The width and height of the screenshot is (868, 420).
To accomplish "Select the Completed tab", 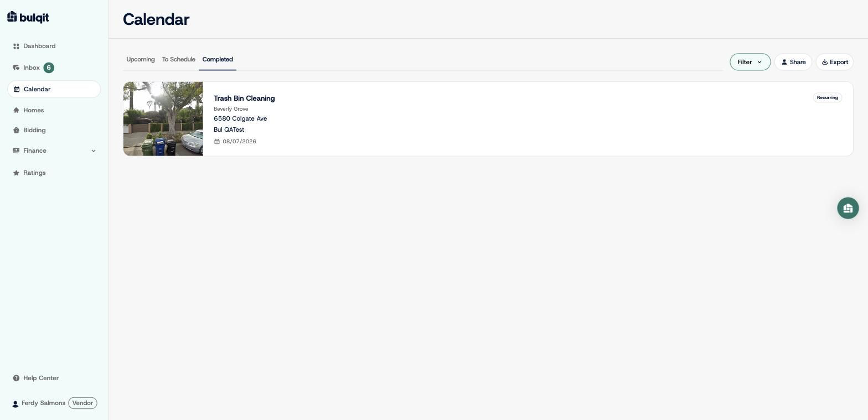I will 218,59.
